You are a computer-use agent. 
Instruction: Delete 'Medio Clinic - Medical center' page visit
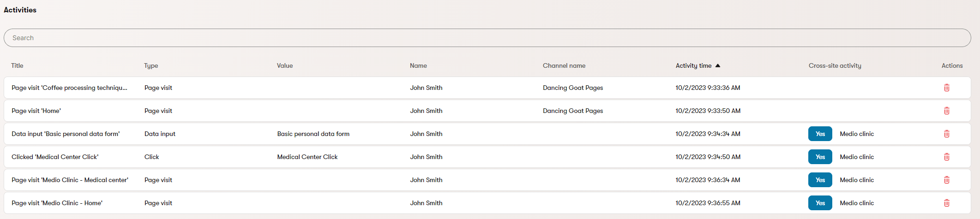point(946,180)
